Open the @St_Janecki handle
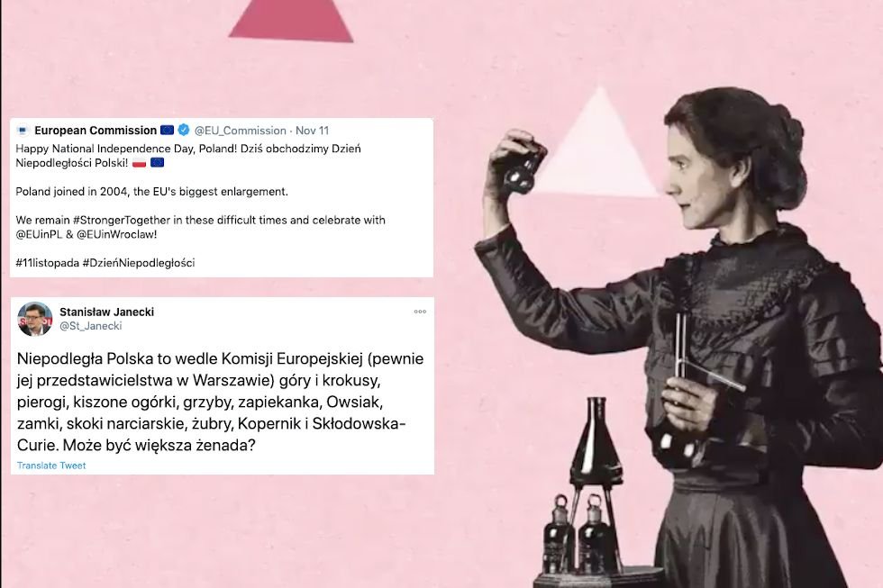The width and height of the screenshot is (883, 588). [91, 326]
